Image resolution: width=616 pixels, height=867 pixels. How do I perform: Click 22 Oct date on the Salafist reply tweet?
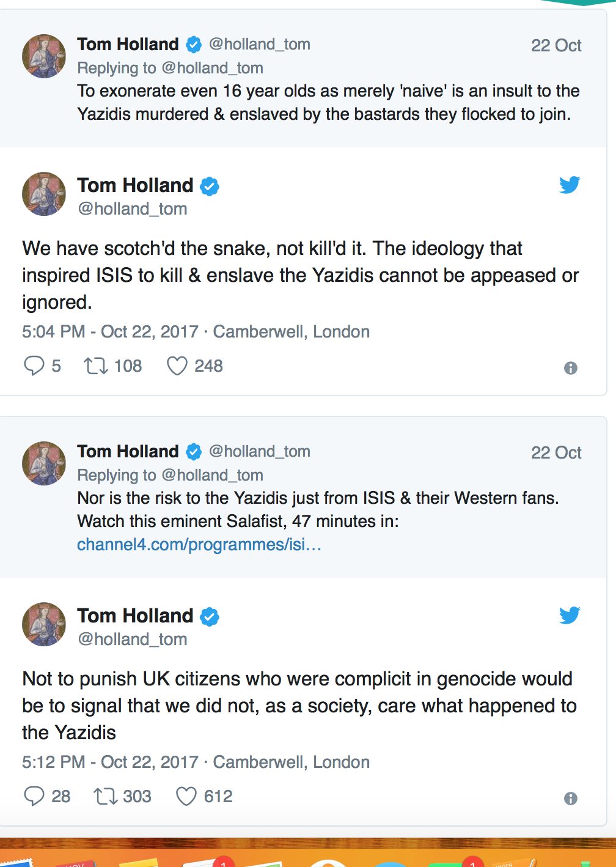pyautogui.click(x=555, y=452)
